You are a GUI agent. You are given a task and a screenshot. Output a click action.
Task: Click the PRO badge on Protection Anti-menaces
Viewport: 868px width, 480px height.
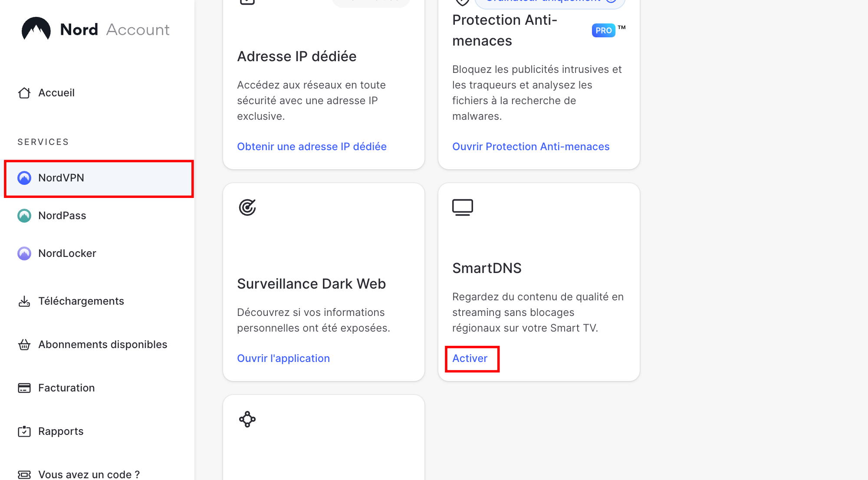[x=603, y=30]
